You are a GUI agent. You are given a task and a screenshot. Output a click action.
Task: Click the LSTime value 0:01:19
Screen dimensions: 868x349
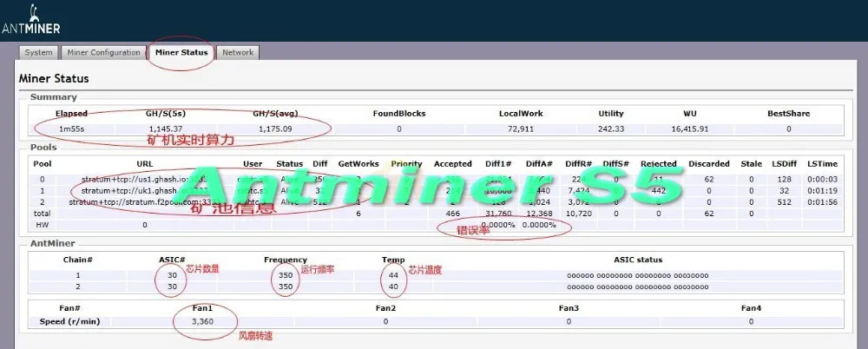822,191
